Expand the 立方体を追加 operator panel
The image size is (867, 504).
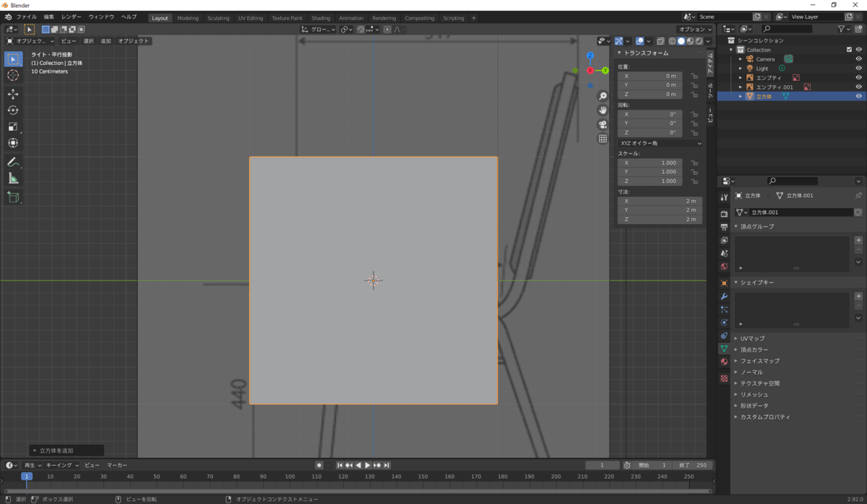66,451
